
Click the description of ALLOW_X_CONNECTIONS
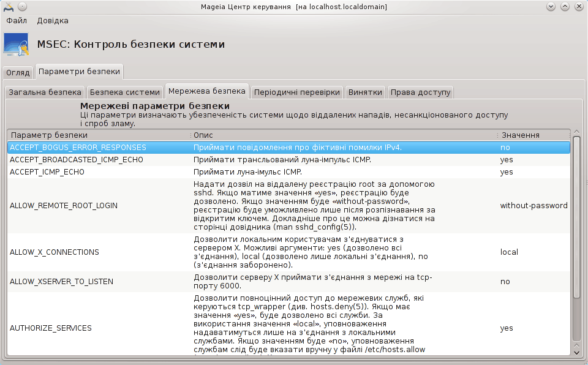click(311, 252)
